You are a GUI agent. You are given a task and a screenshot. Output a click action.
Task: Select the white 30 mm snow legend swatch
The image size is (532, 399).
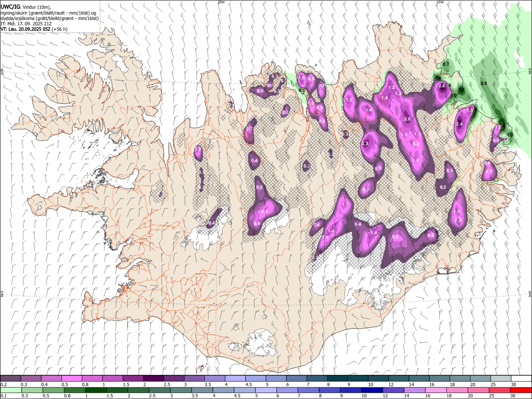click(x=521, y=378)
